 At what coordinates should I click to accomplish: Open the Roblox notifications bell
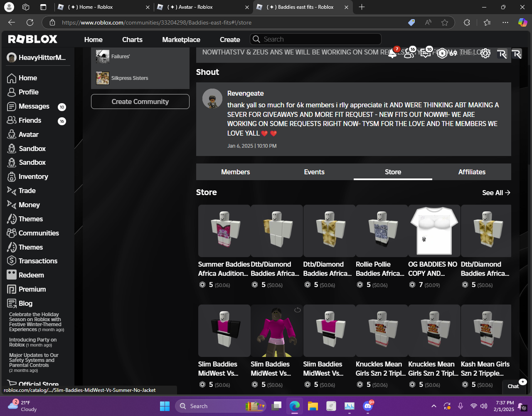pyautogui.click(x=392, y=53)
